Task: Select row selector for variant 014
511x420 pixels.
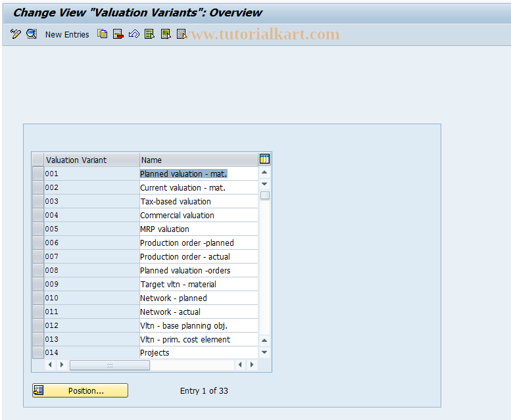Action: pyautogui.click(x=38, y=352)
